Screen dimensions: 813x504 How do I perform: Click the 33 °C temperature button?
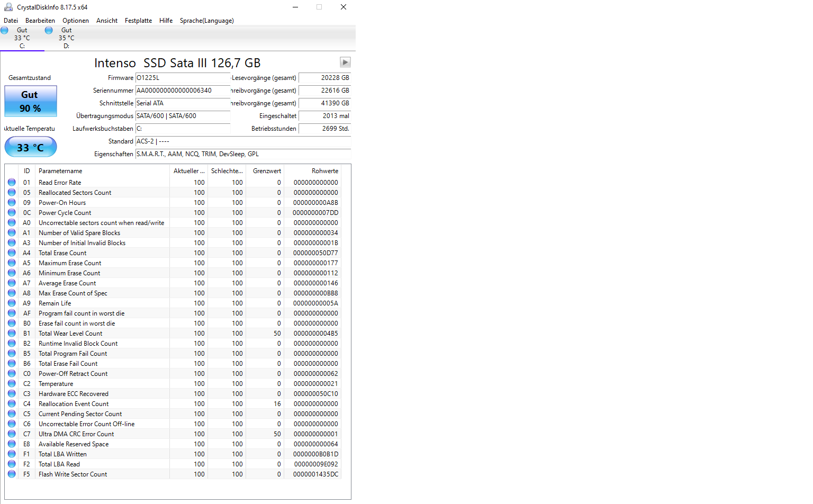(31, 147)
